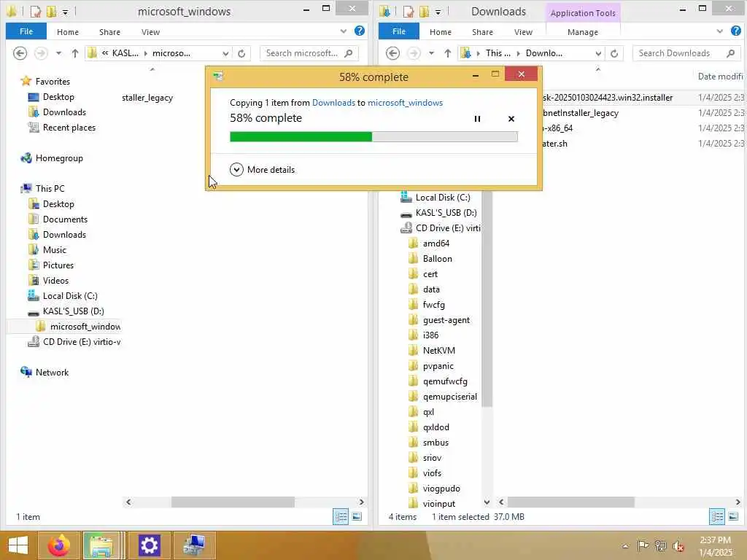This screenshot has height=560, width=747.
Task: Open Desktop under Favorites
Action: (x=52, y=97)
